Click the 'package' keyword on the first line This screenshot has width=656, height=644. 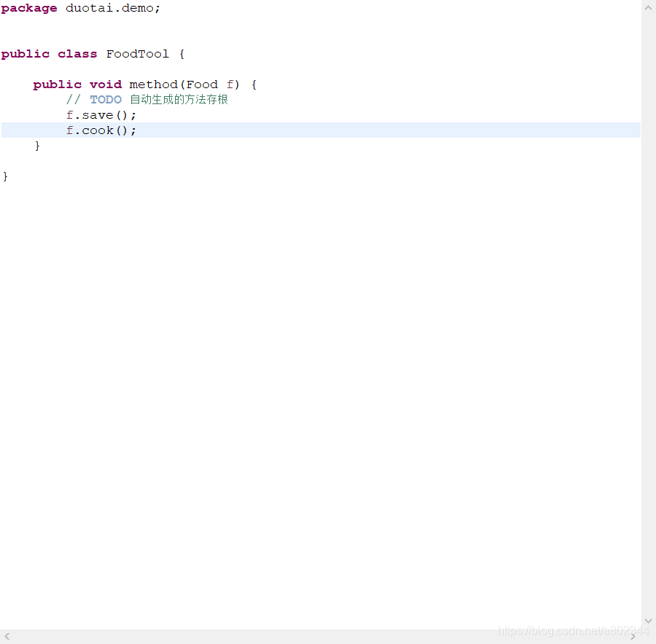(29, 8)
